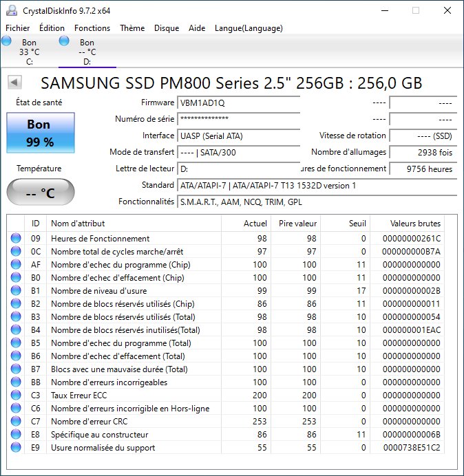The height and width of the screenshot is (476, 464).
Task: Open the Langue(Language) menu
Action: click(x=249, y=28)
